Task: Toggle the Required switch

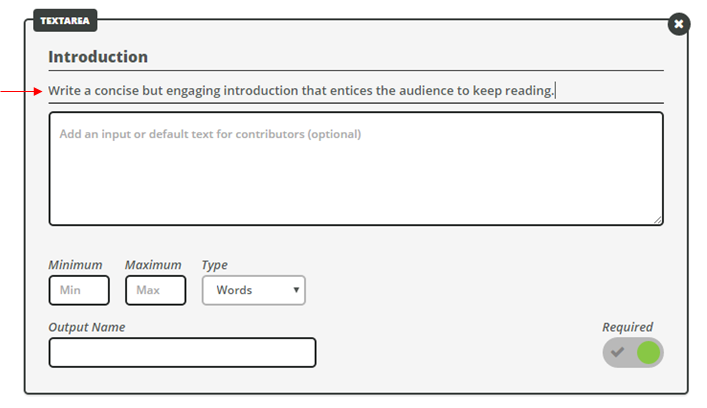Action: click(633, 353)
